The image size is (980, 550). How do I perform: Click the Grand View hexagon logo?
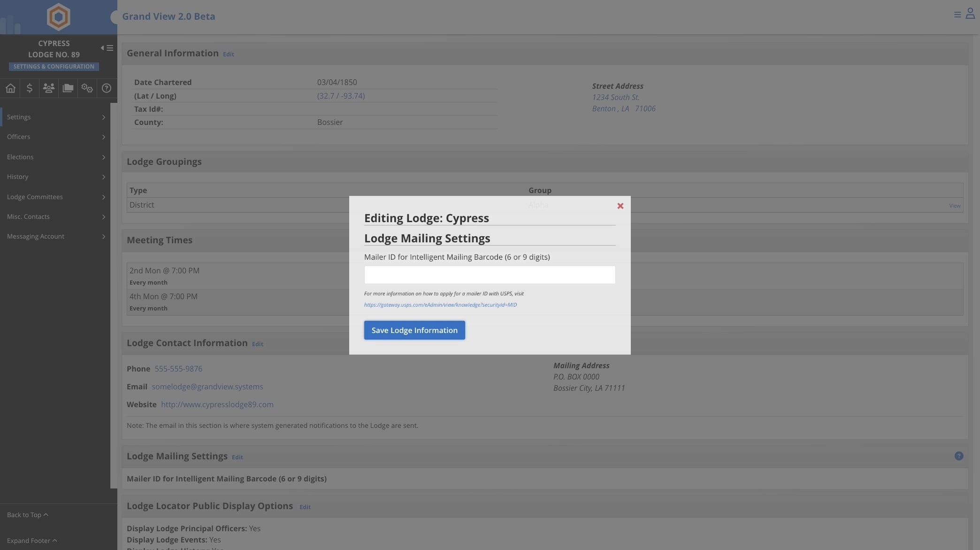coord(59,17)
